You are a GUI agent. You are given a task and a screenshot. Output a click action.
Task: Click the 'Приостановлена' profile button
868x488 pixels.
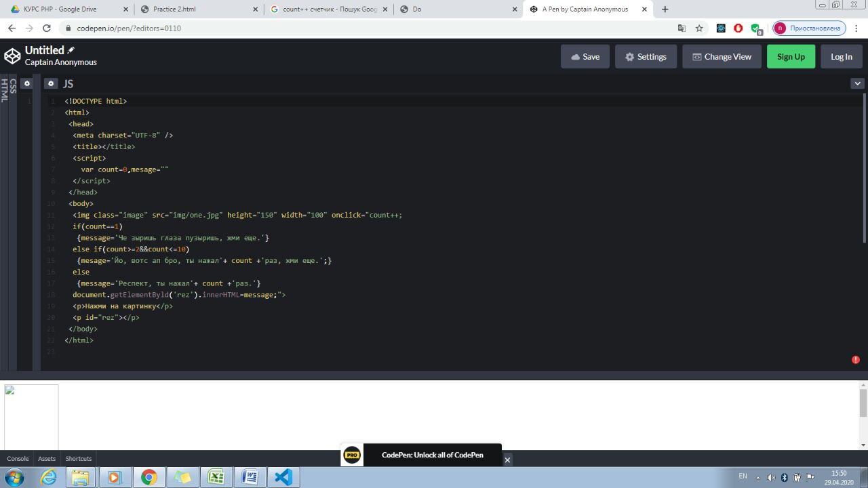coord(810,28)
